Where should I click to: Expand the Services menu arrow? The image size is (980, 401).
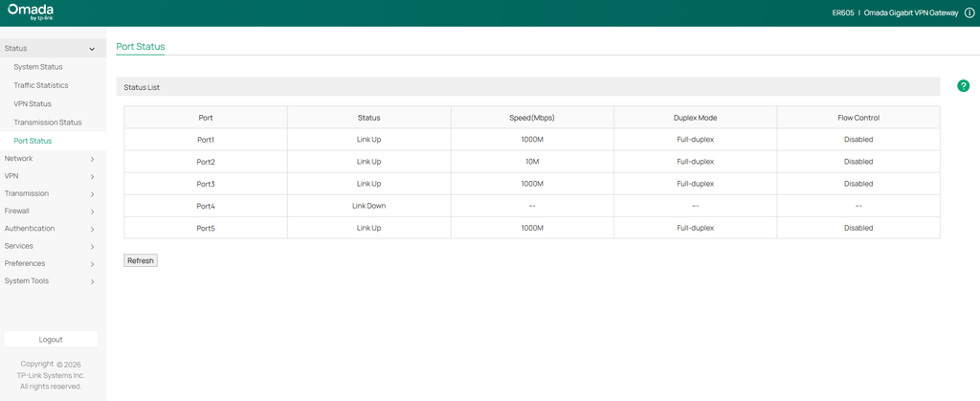coord(93,247)
